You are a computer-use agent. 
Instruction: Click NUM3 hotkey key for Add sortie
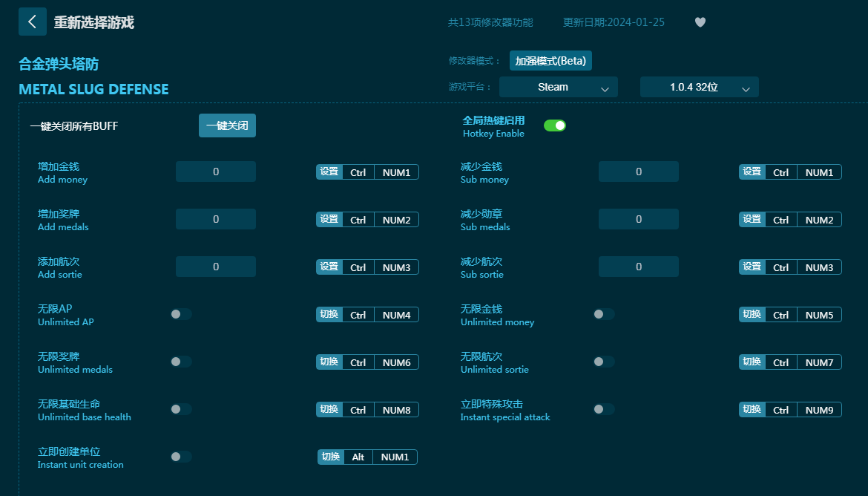(x=396, y=267)
